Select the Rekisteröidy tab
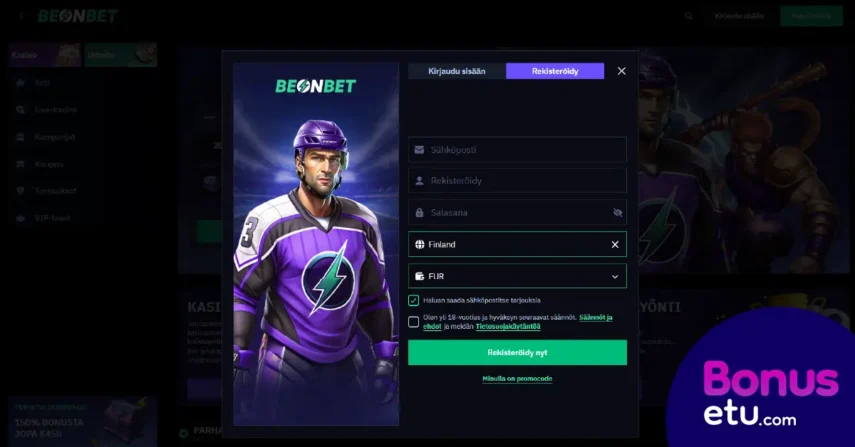Image resolution: width=855 pixels, height=447 pixels. tap(555, 71)
